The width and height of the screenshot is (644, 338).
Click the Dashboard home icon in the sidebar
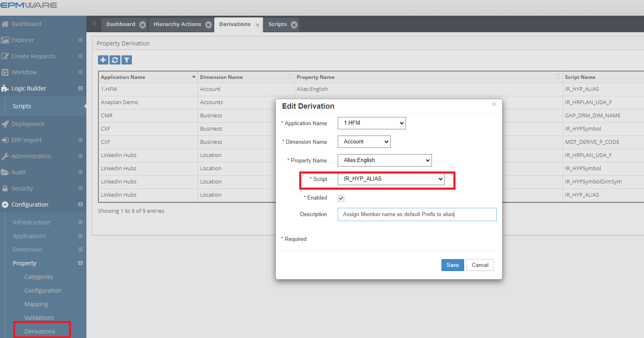(5, 24)
